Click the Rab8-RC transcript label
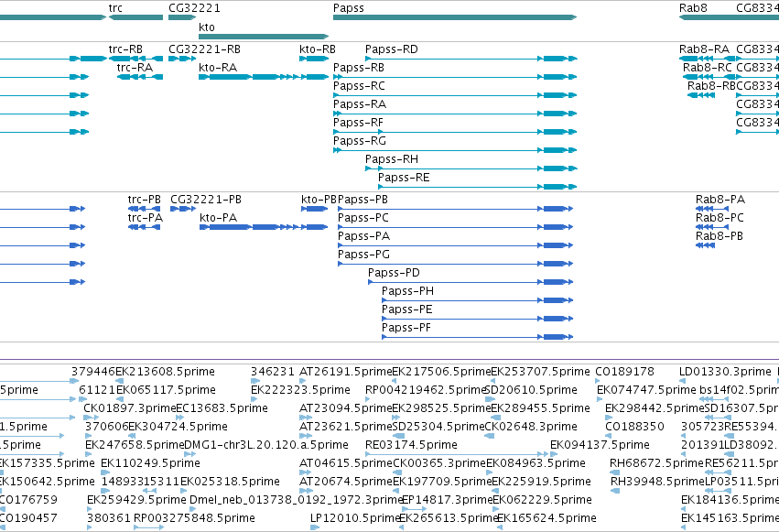The height and width of the screenshot is (532, 779). click(708, 68)
